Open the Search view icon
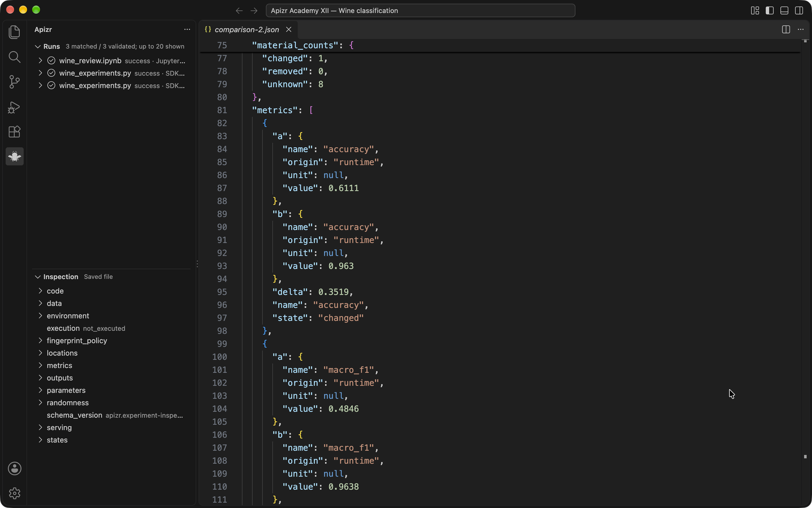The height and width of the screenshot is (508, 812). point(14,57)
